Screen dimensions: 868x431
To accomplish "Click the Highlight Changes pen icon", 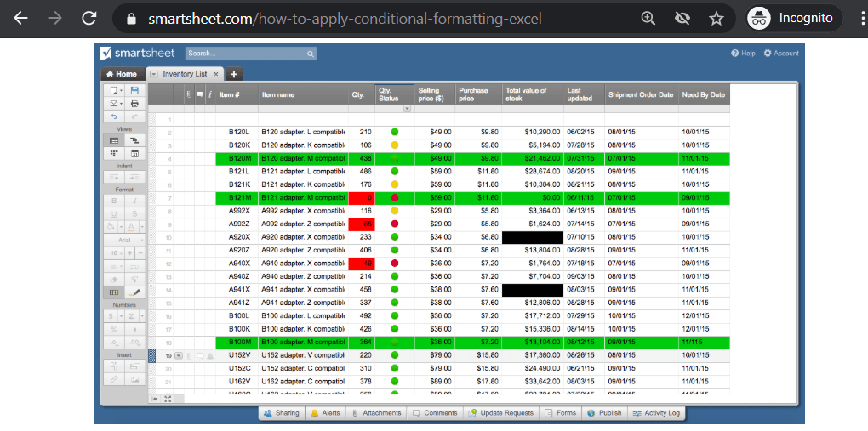I will (134, 292).
